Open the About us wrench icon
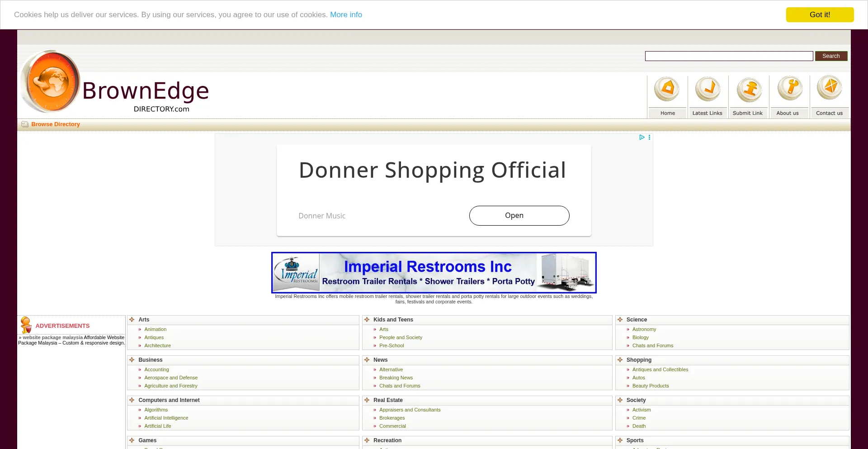The image size is (868, 449). point(789,88)
